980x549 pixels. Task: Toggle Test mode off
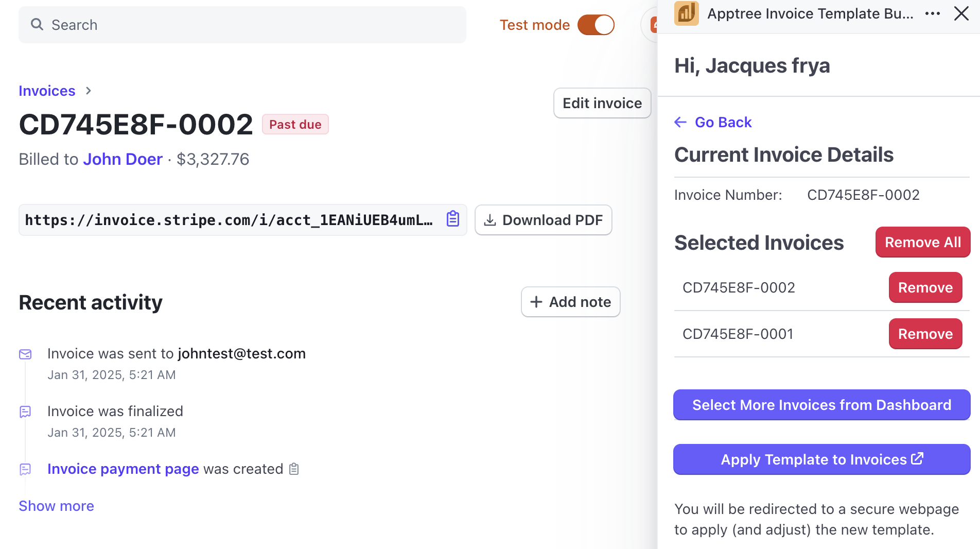click(x=596, y=24)
